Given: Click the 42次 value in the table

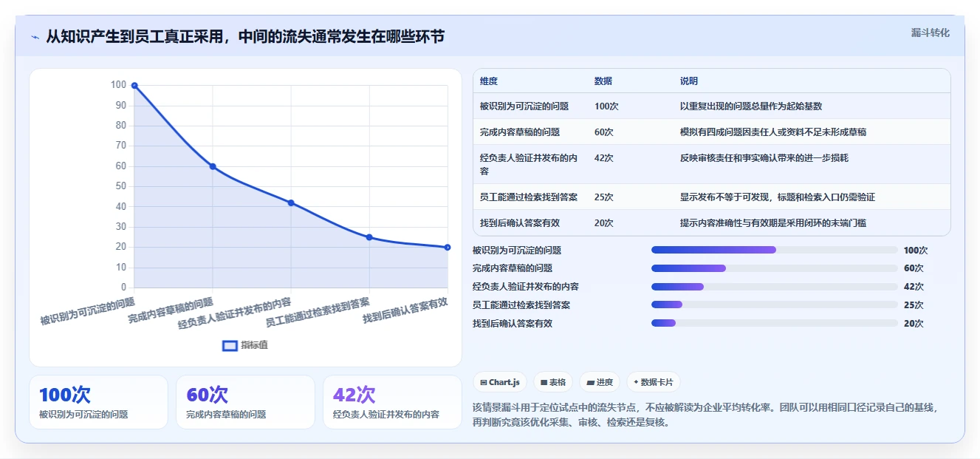Looking at the screenshot, I should [x=604, y=158].
